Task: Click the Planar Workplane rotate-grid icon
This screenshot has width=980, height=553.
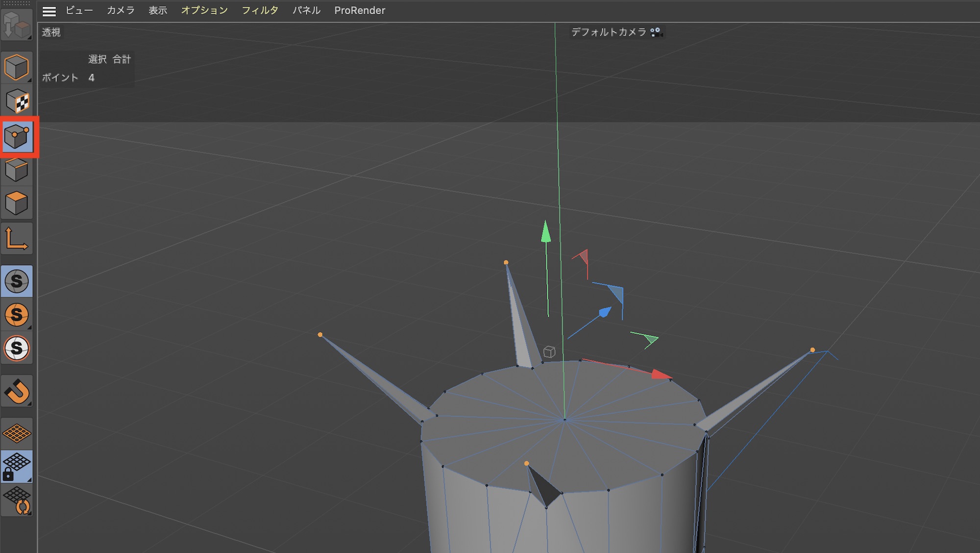Action: (x=17, y=500)
